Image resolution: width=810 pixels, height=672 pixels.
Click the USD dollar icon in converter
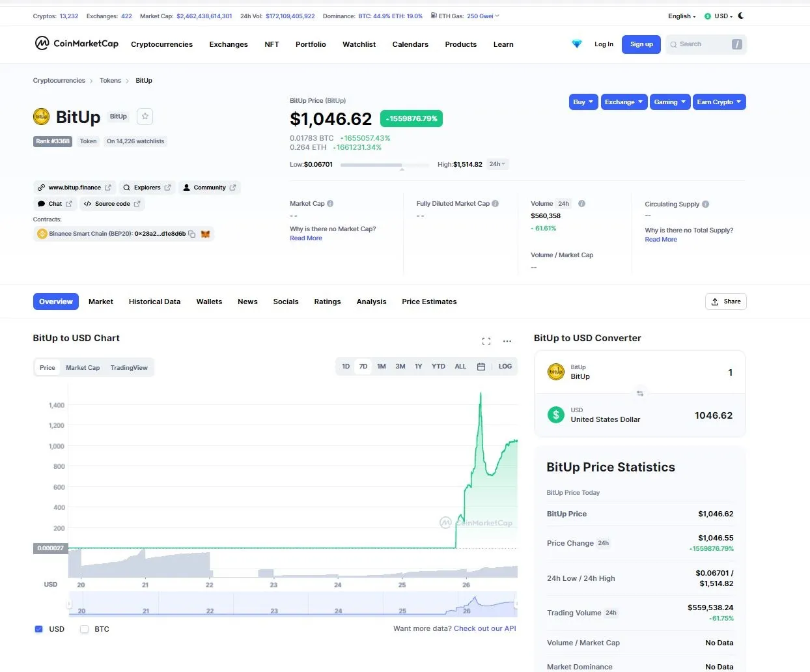point(555,415)
